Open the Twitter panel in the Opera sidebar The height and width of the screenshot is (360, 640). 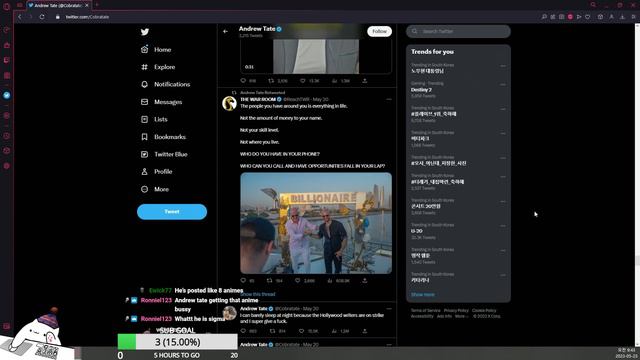coord(7,95)
